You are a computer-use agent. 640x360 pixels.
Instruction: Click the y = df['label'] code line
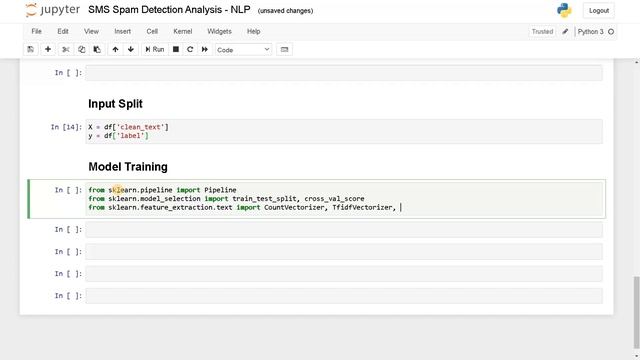(118, 136)
